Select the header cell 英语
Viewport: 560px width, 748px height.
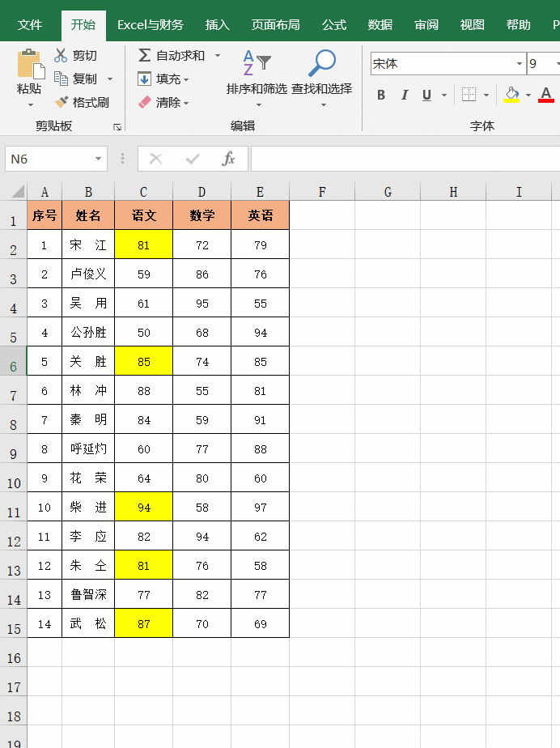point(260,215)
